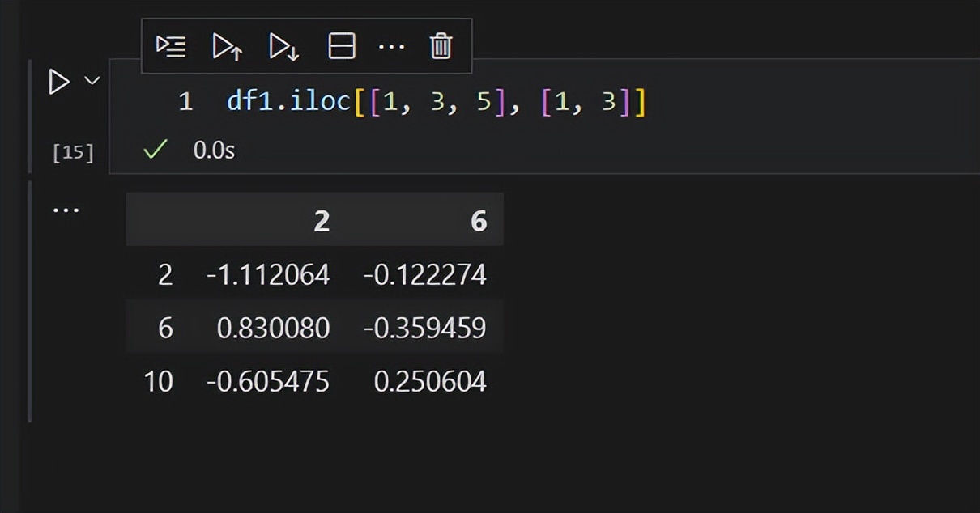Run the df1.iloc cell
The image size is (980, 513).
tap(59, 82)
